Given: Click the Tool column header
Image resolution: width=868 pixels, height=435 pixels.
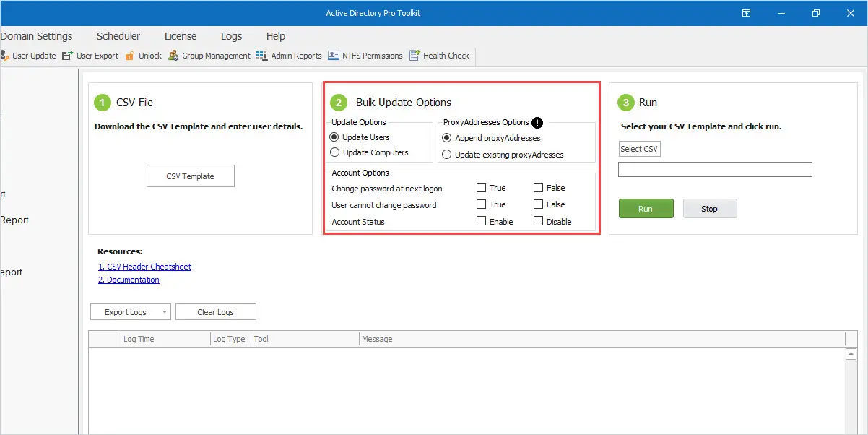Looking at the screenshot, I should pyautogui.click(x=304, y=339).
